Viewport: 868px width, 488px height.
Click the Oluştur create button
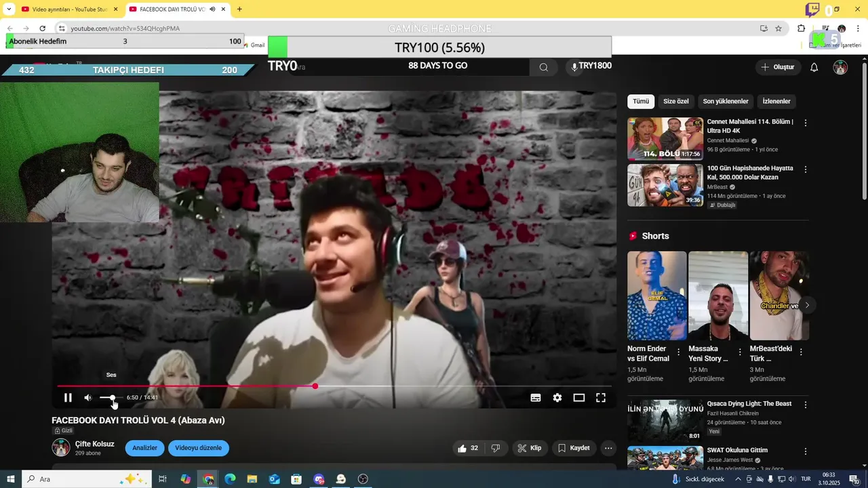[x=778, y=67]
